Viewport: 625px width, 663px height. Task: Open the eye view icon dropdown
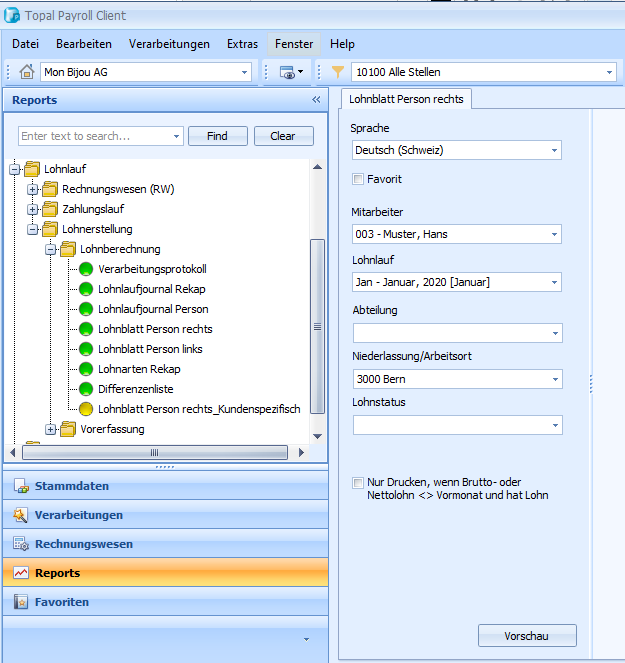(292, 72)
